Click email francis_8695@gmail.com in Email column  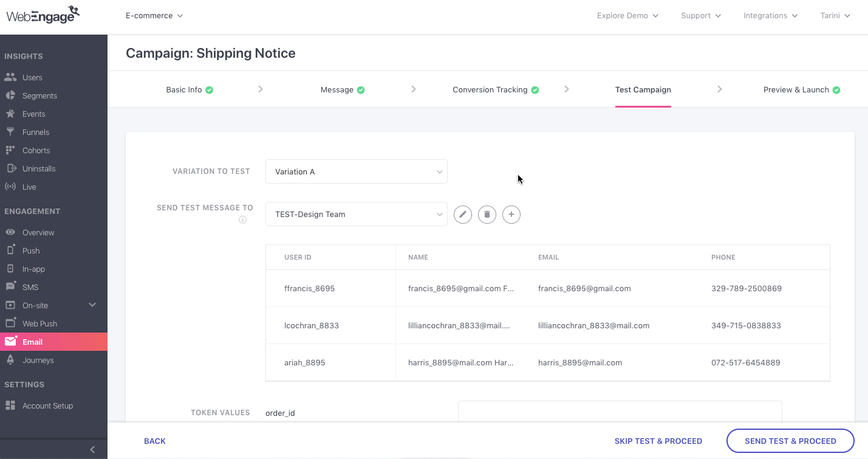584,288
